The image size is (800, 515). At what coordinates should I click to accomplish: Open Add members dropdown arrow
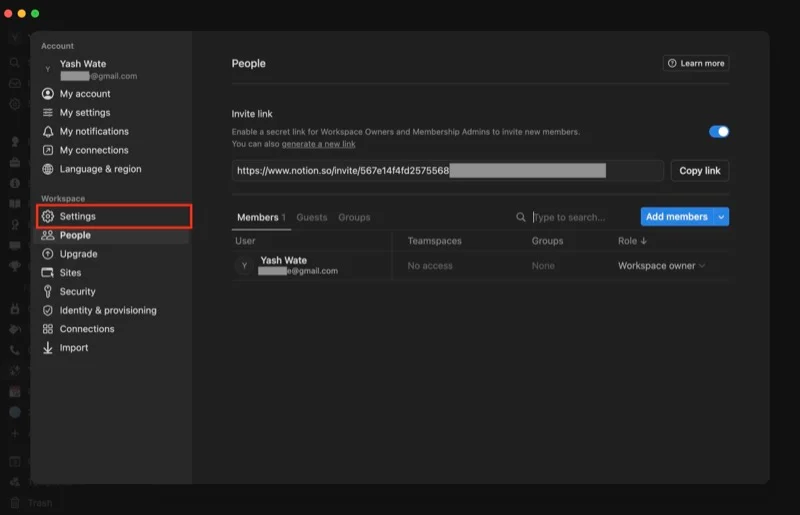click(721, 217)
